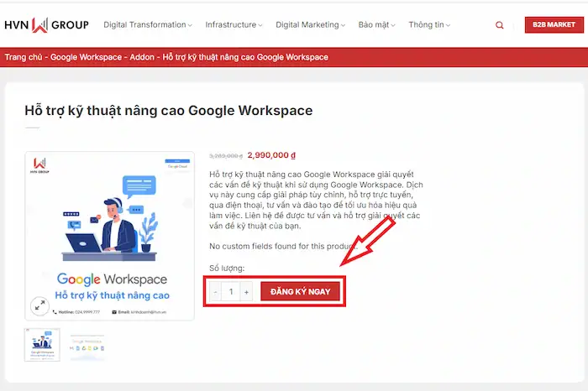
Task: Click the main Google Workspace product image
Action: coord(110,235)
